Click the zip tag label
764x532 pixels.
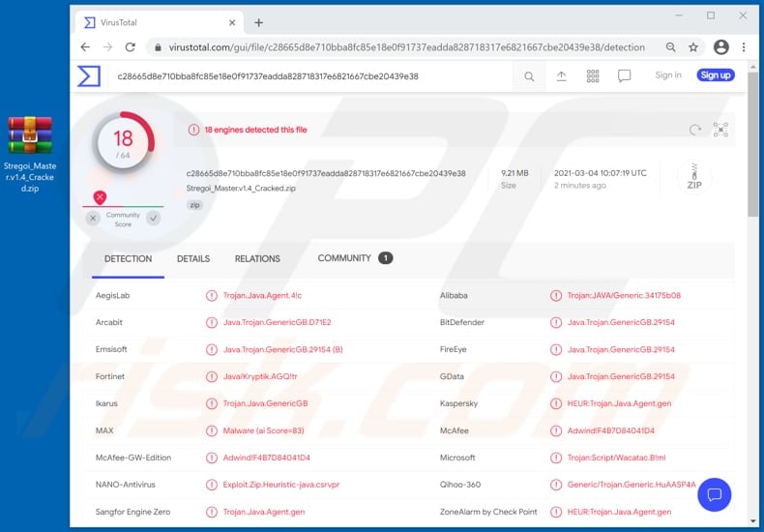pos(195,205)
